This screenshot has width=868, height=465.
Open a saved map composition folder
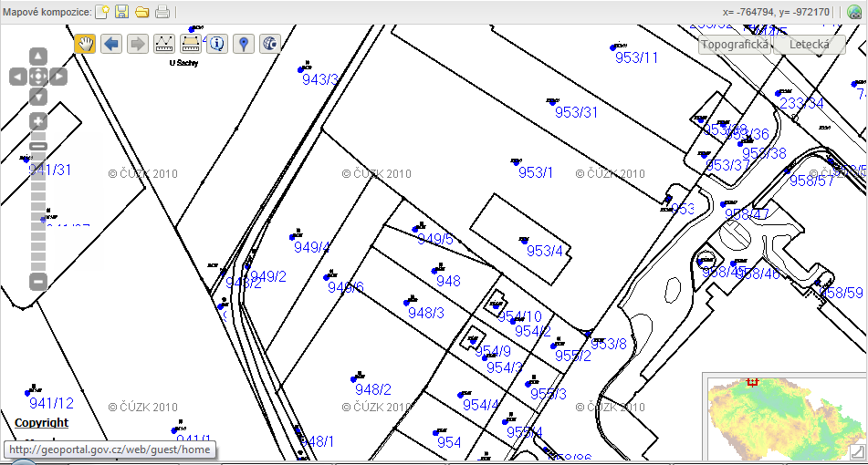pyautogui.click(x=141, y=12)
